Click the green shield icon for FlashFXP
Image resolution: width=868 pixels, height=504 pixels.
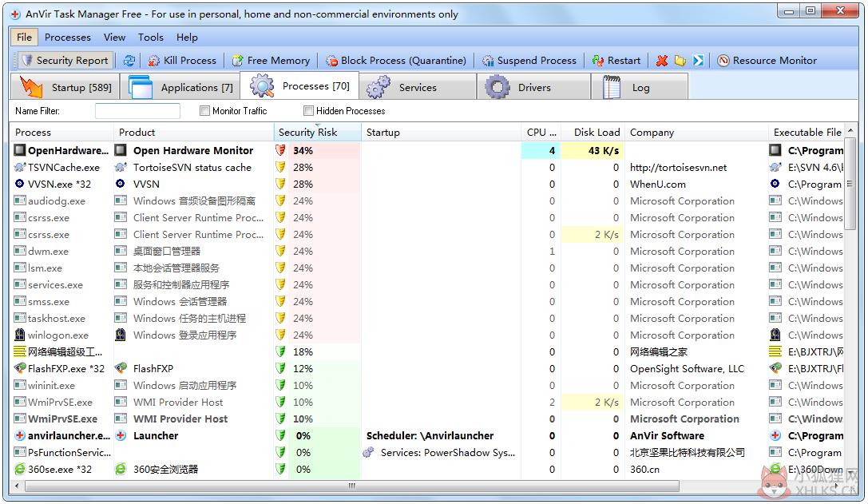(281, 367)
